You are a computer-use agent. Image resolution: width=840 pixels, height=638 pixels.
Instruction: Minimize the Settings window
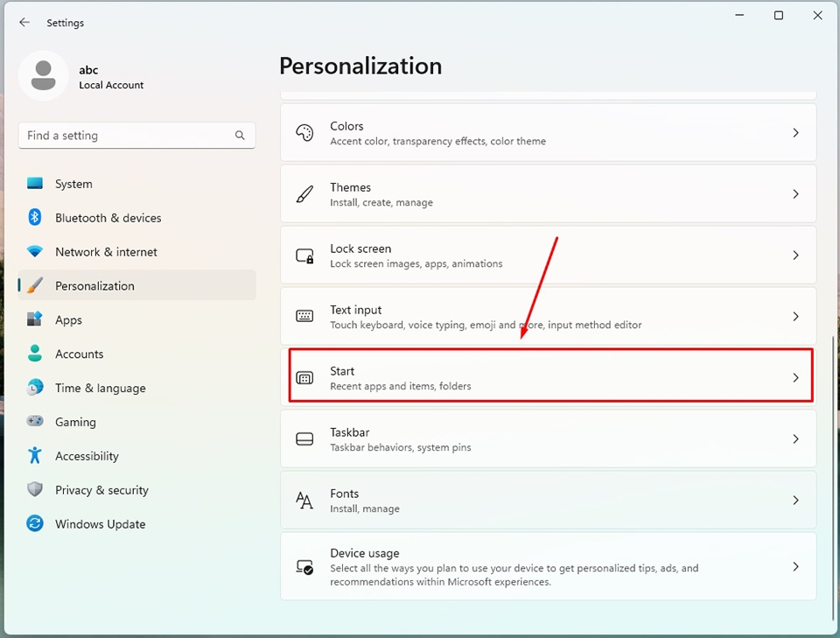(x=740, y=16)
